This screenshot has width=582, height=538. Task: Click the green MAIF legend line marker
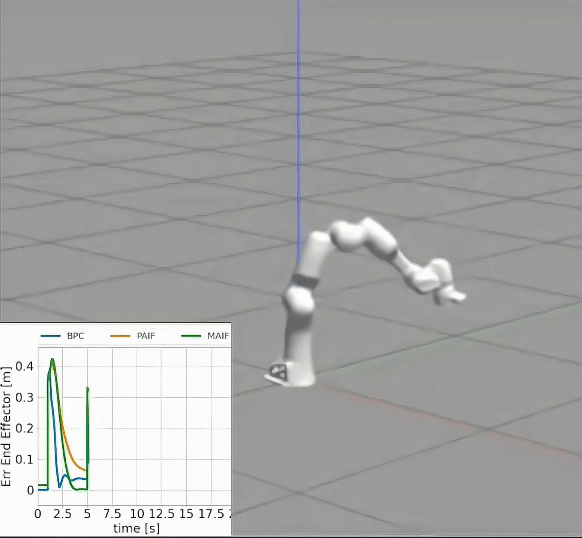(191, 336)
